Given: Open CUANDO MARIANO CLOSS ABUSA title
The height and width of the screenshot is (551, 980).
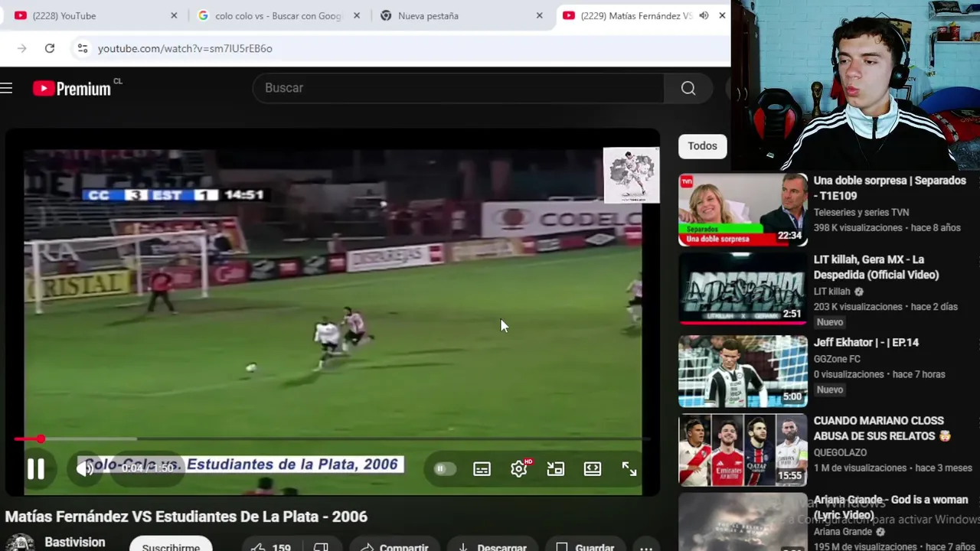Looking at the screenshot, I should click(x=882, y=429).
